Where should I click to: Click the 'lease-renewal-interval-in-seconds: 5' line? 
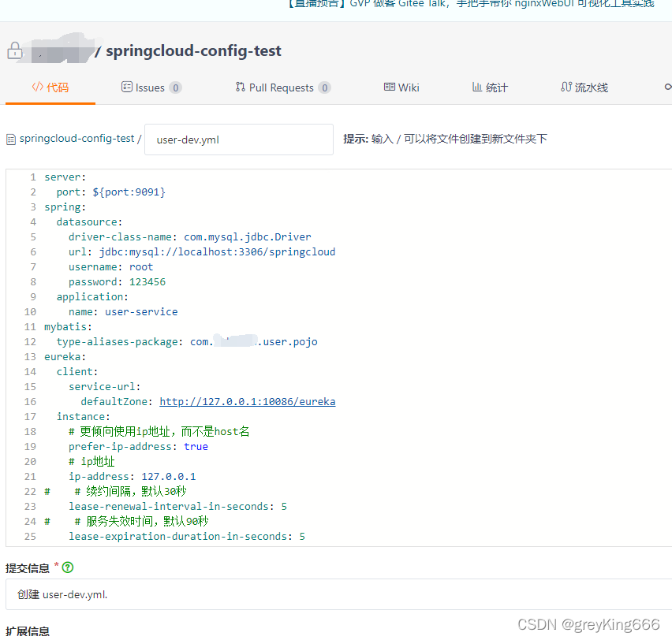click(x=177, y=506)
